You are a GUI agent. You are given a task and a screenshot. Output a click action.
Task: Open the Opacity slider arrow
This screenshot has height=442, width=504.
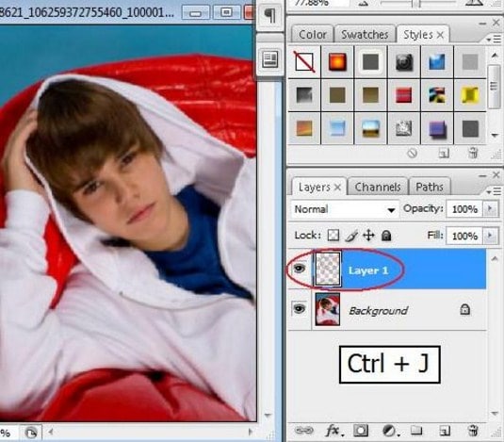(490, 209)
